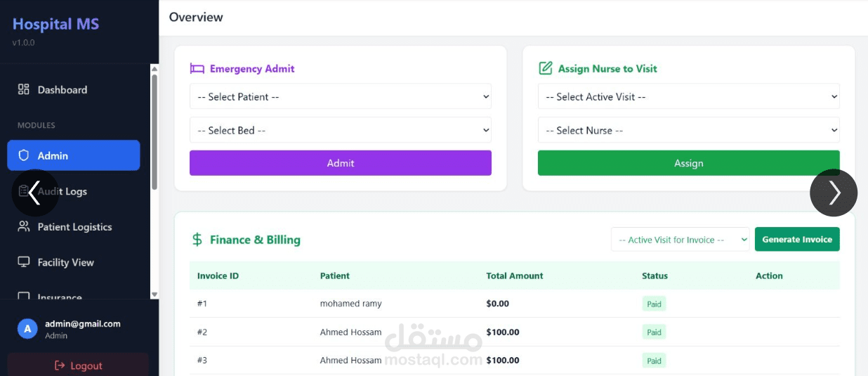Click the Assign Nurse edit icon
This screenshot has height=376, width=868.
point(545,68)
